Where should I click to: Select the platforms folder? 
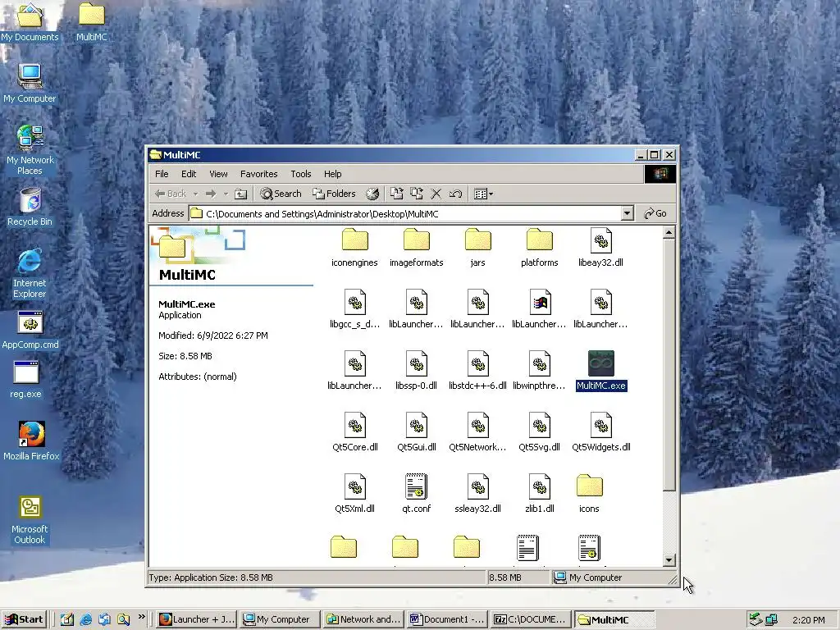point(540,248)
